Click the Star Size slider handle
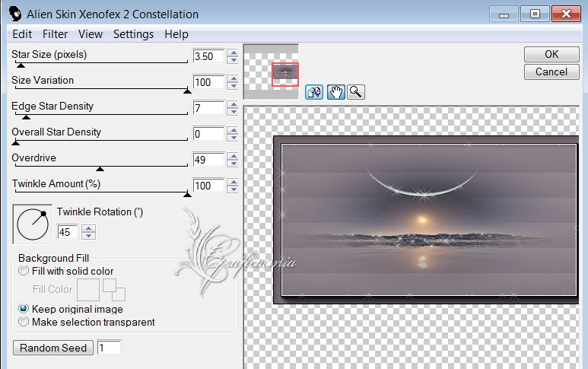 [21, 65]
